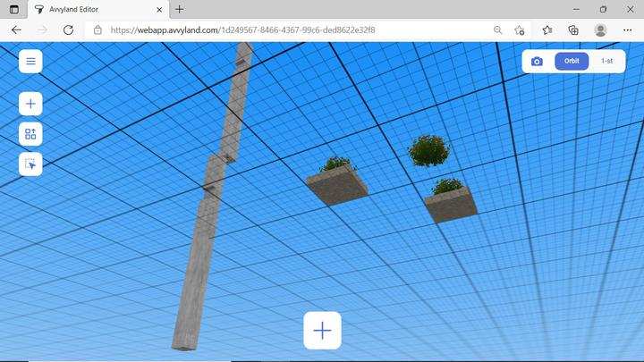Image resolution: width=644 pixels, height=362 pixels.
Task: Select the left stone planter block
Action: [337, 186]
